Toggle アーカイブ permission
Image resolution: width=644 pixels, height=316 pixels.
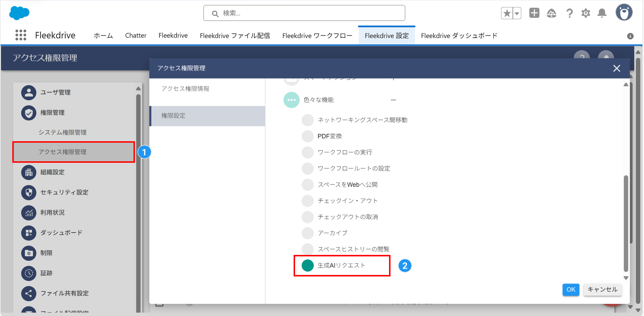(308, 233)
